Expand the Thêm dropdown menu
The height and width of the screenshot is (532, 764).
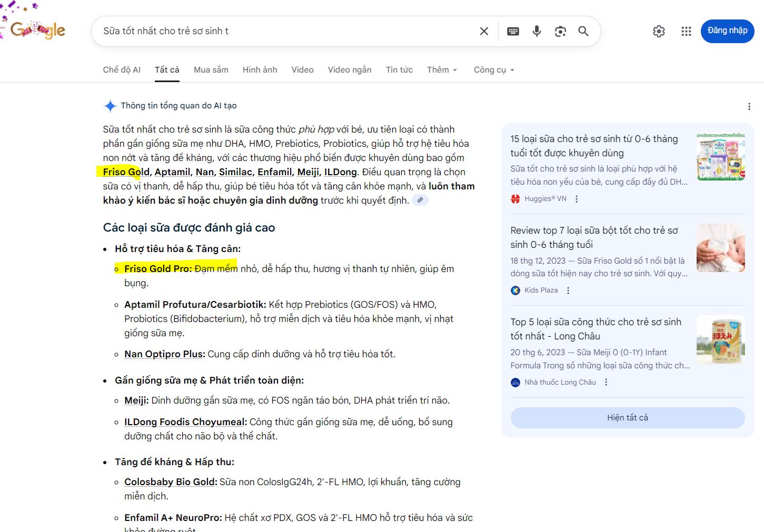[x=442, y=69]
